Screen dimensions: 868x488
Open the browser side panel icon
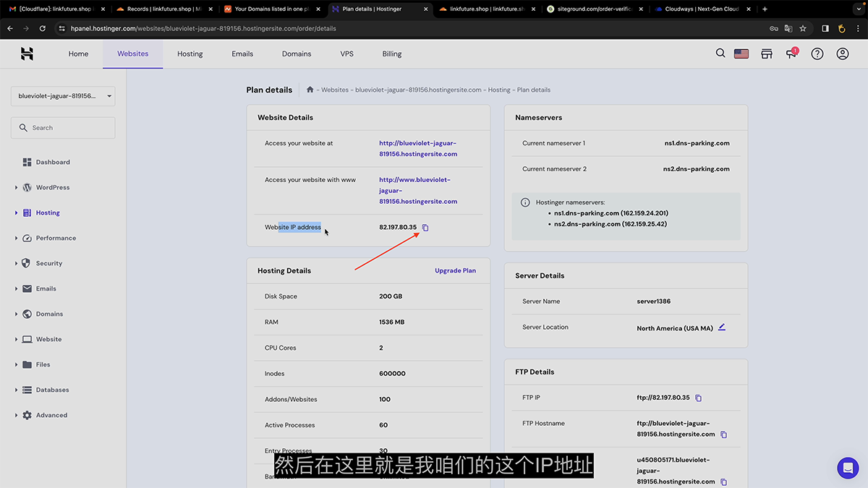(825, 28)
